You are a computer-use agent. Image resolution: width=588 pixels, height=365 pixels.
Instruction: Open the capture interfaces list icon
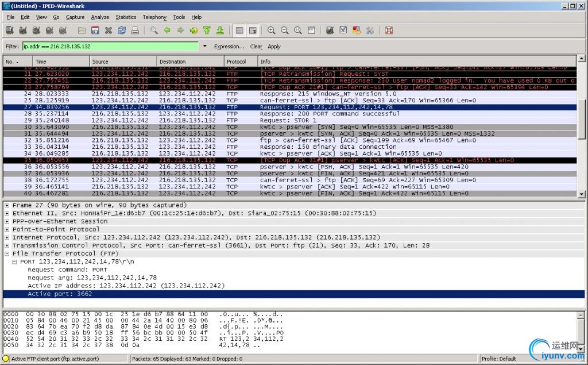coord(10,30)
